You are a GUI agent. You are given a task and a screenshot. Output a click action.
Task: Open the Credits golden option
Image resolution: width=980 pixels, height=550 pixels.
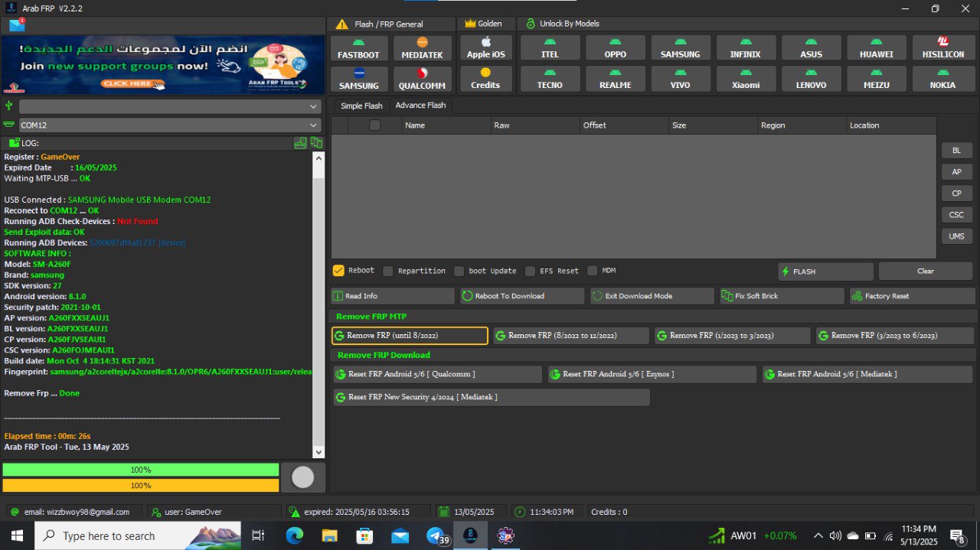[x=485, y=78]
